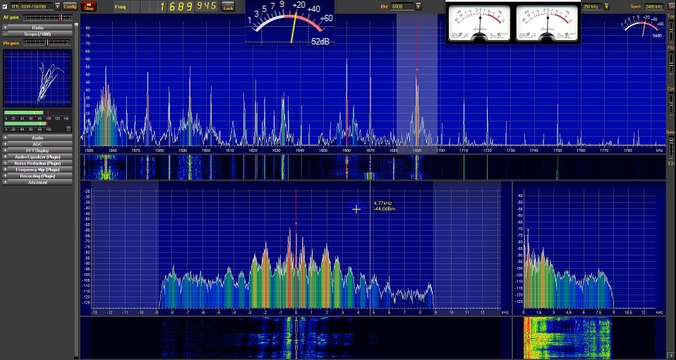This screenshot has width=676, height=360.
Task: Open the 250 kHz step dropdown arrow
Action: click(x=607, y=6)
